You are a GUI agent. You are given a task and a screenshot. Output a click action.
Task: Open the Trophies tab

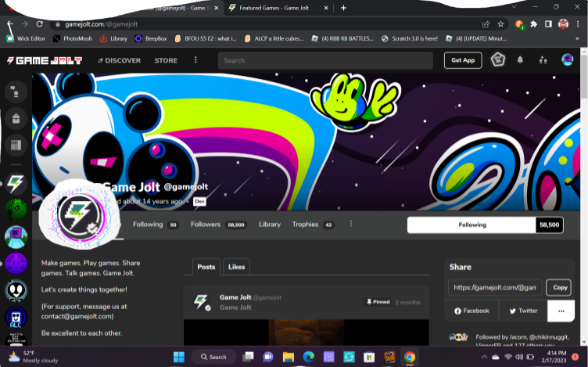click(313, 225)
